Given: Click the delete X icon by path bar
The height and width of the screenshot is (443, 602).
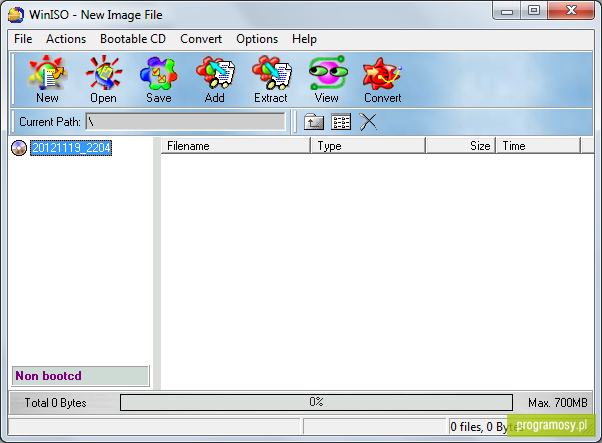Looking at the screenshot, I should tap(368, 122).
